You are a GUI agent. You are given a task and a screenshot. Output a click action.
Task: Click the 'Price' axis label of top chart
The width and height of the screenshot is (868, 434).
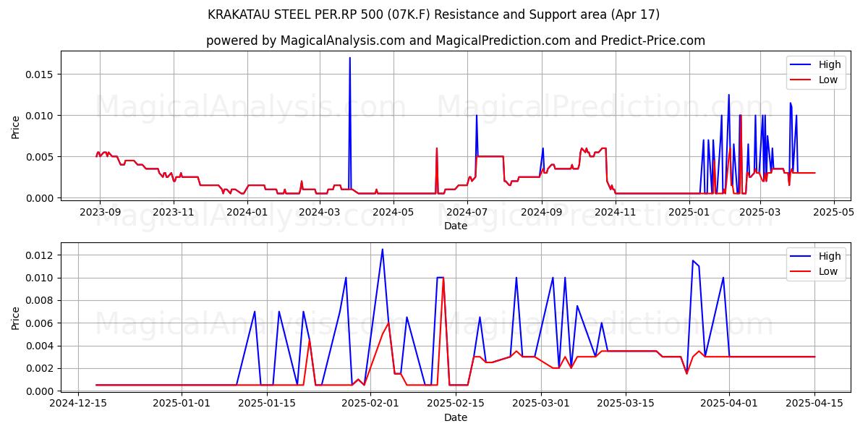click(16, 127)
